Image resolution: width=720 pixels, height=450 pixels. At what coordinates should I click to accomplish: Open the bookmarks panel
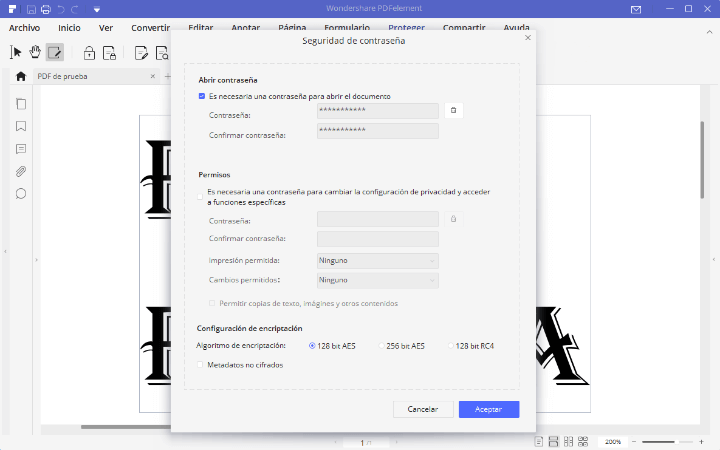21,126
